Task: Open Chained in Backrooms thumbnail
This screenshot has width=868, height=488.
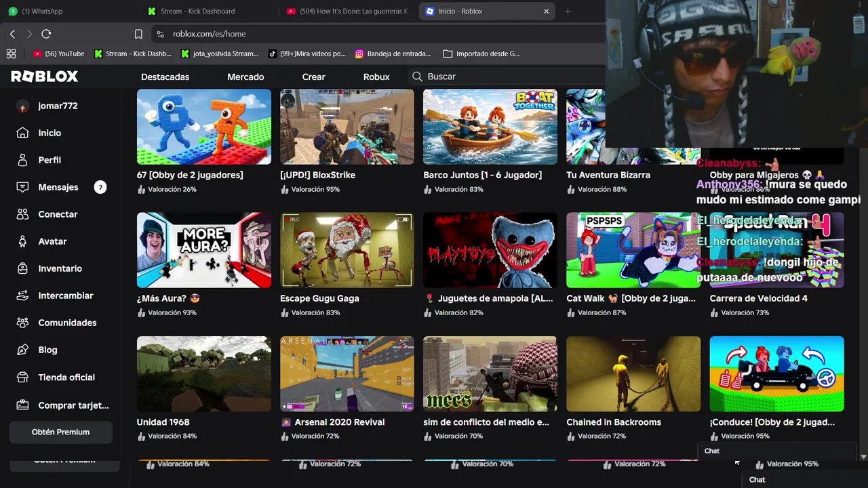Action: 633,374
